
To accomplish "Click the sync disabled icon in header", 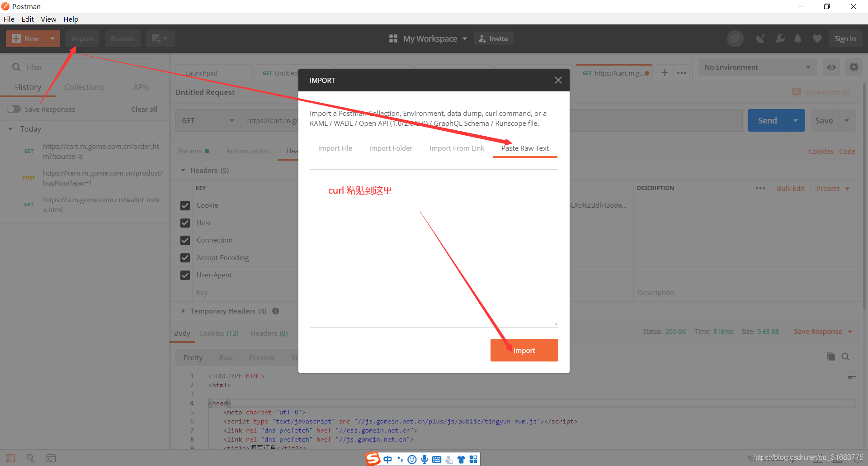I will point(735,38).
